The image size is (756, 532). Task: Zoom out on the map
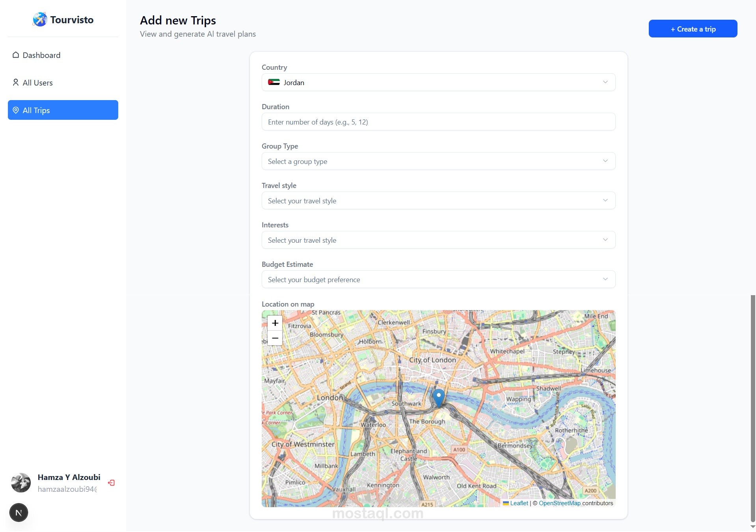pos(275,338)
